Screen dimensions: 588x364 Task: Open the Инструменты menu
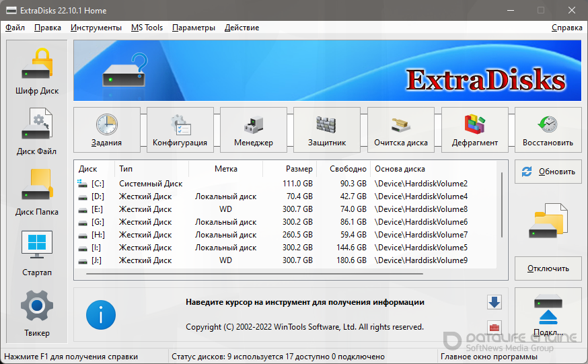[96, 28]
